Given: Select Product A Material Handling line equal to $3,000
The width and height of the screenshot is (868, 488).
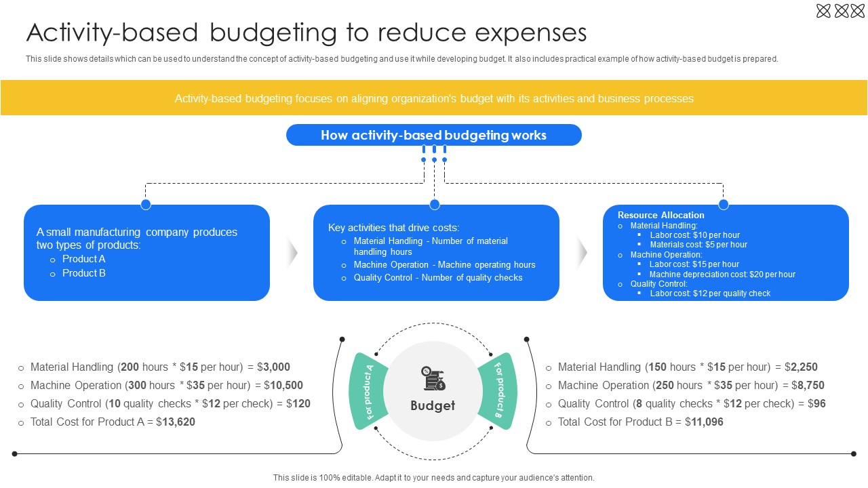Looking at the screenshot, I should pos(160,367).
